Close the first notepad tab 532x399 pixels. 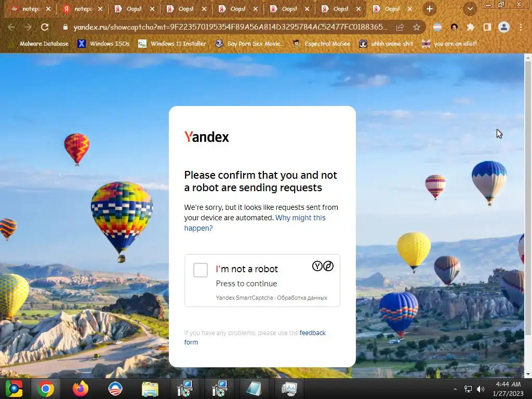click(x=48, y=9)
